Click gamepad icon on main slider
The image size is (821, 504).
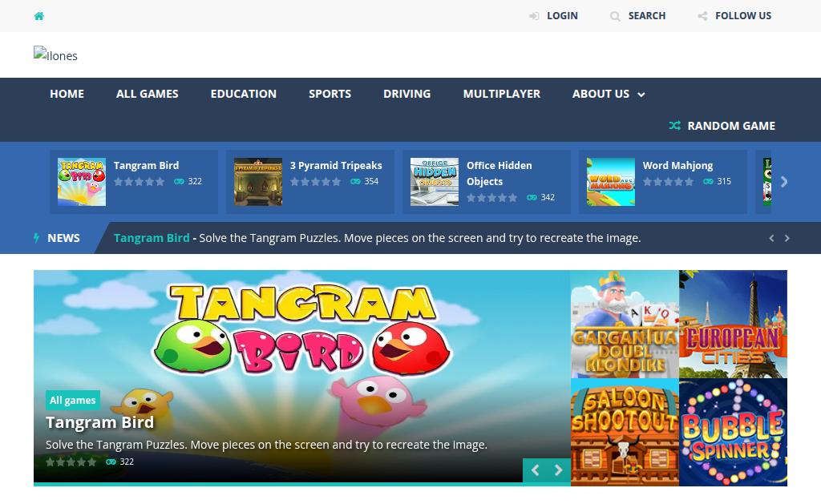(x=111, y=462)
